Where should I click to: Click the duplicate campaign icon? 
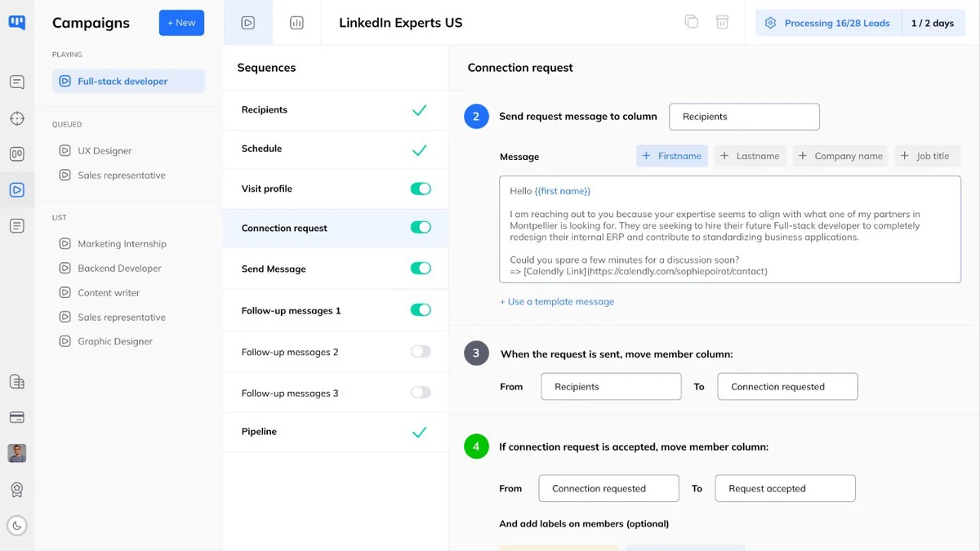click(x=692, y=22)
